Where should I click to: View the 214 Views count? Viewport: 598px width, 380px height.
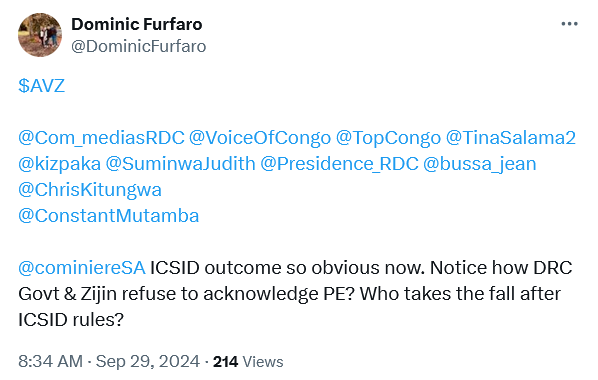point(248,362)
